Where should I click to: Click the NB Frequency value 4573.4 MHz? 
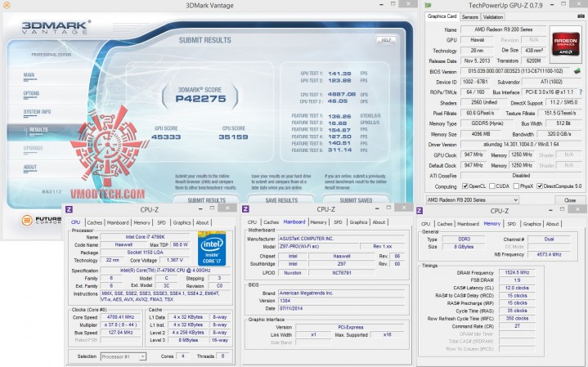pos(549,254)
